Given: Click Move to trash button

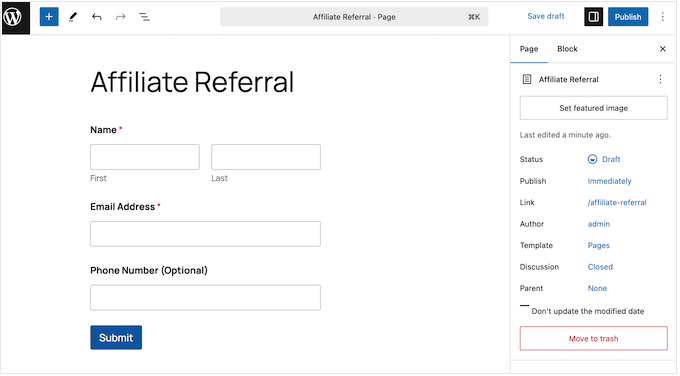Looking at the screenshot, I should tap(593, 338).
